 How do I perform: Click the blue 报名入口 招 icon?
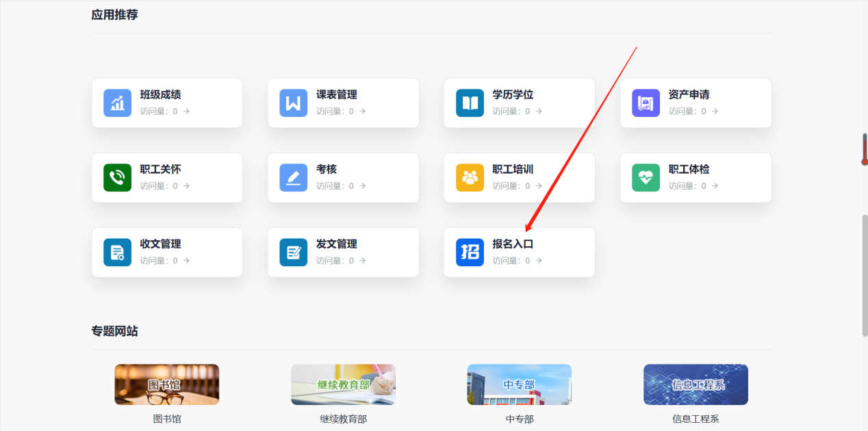(x=470, y=252)
